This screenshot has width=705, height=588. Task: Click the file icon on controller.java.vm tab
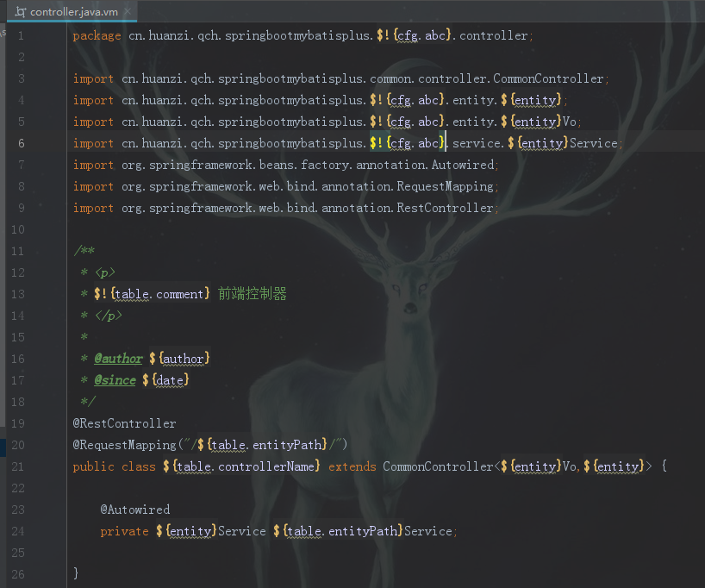21,12
